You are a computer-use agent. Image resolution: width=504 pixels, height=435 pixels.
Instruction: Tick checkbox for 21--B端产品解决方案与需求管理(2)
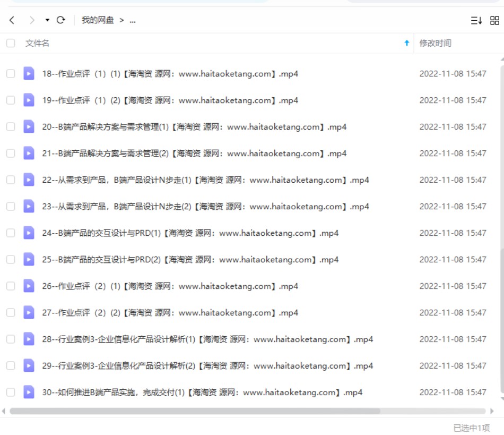coord(11,153)
